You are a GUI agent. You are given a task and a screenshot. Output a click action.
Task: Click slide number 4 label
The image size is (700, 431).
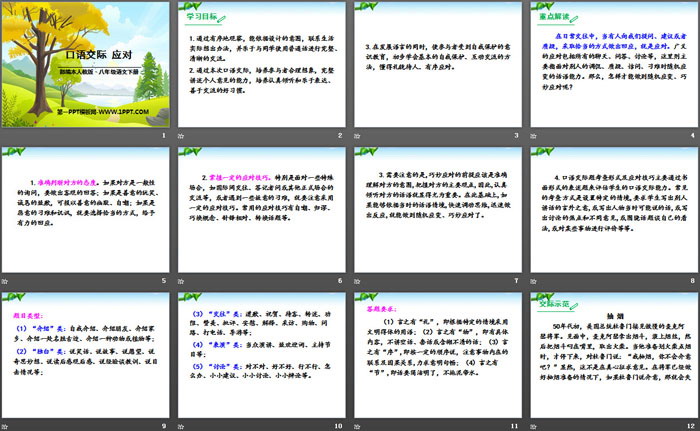693,135
